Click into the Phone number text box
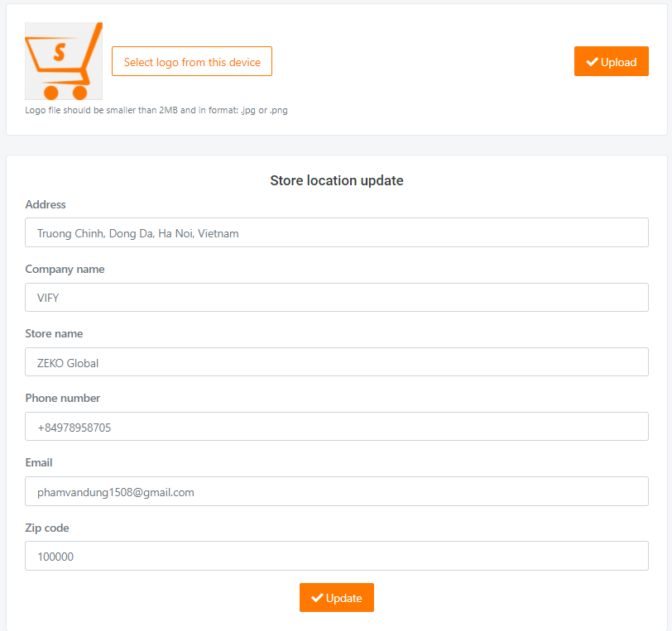This screenshot has height=631, width=672. click(336, 427)
